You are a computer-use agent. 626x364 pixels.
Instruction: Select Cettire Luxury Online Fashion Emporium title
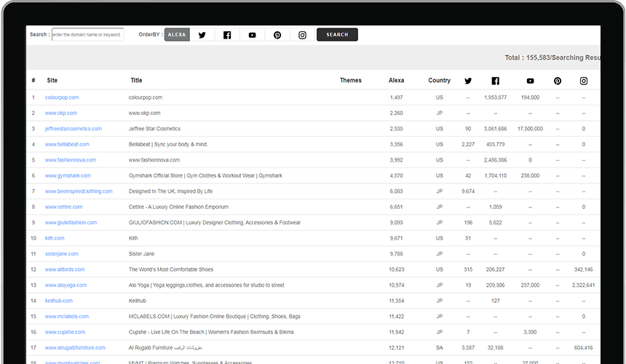click(178, 207)
